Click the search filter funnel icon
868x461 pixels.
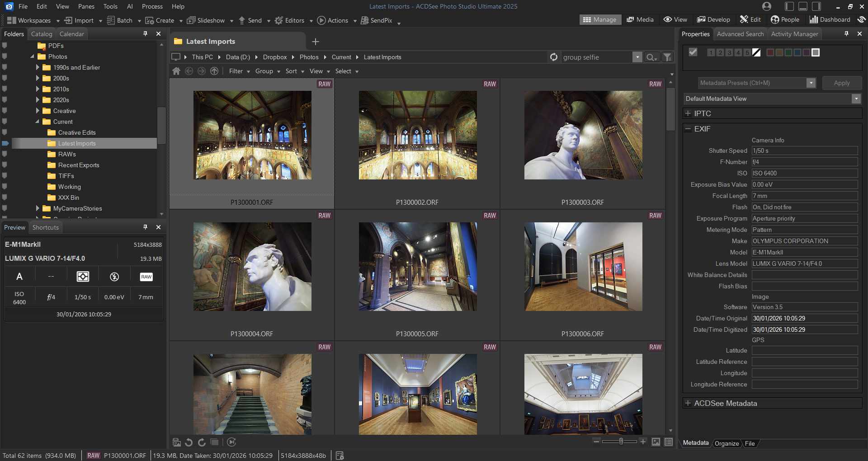coord(667,57)
